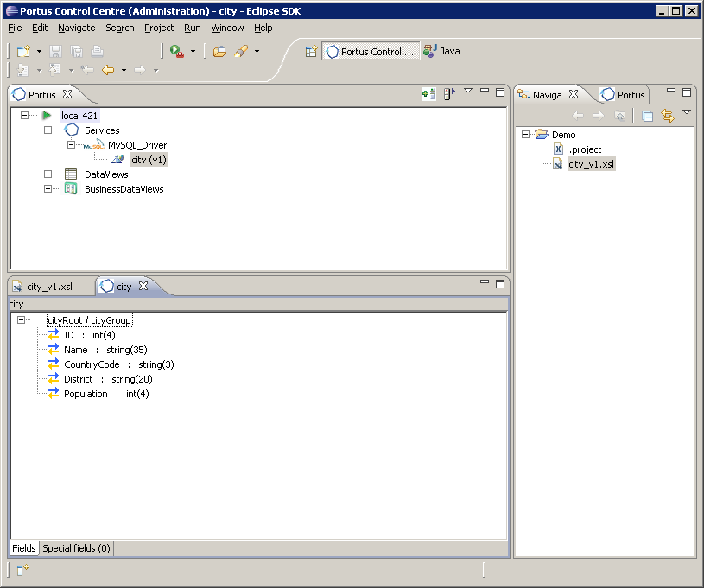Switch to the Portus tab in right panel
Viewport: 704px width, 588px height.
pos(625,95)
